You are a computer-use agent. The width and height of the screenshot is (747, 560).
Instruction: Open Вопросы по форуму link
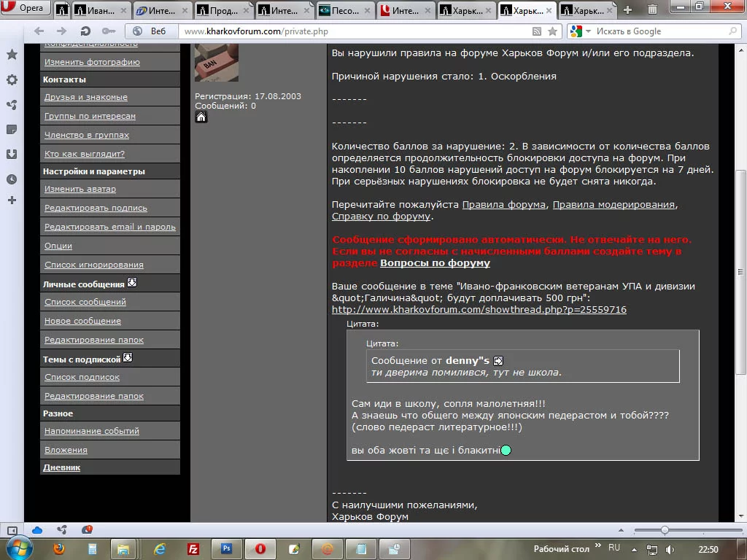click(435, 262)
